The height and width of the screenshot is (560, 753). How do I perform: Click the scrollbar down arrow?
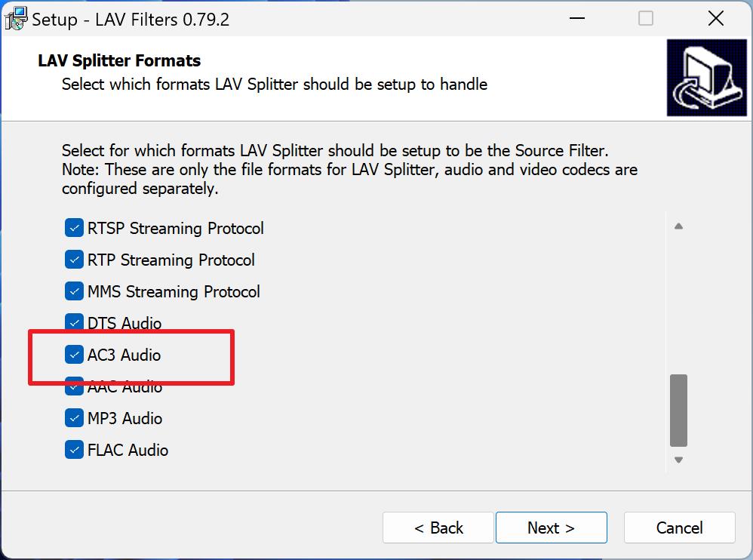678,458
